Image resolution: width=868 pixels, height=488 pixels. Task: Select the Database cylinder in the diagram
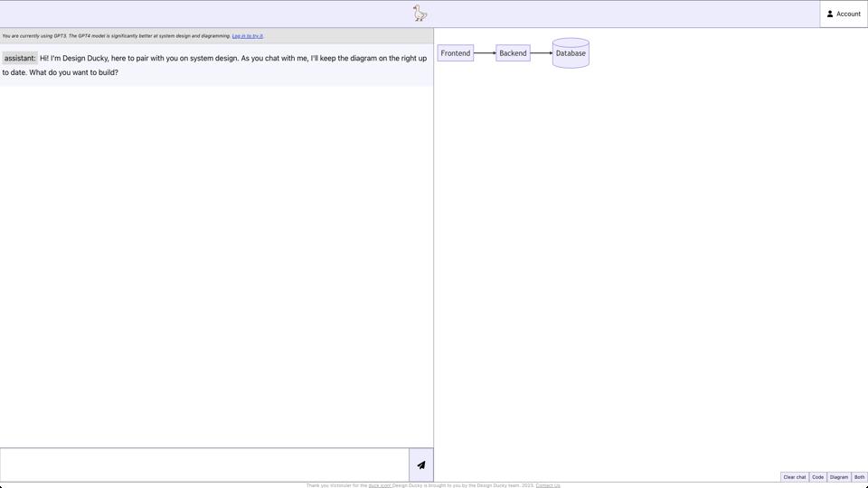[571, 53]
